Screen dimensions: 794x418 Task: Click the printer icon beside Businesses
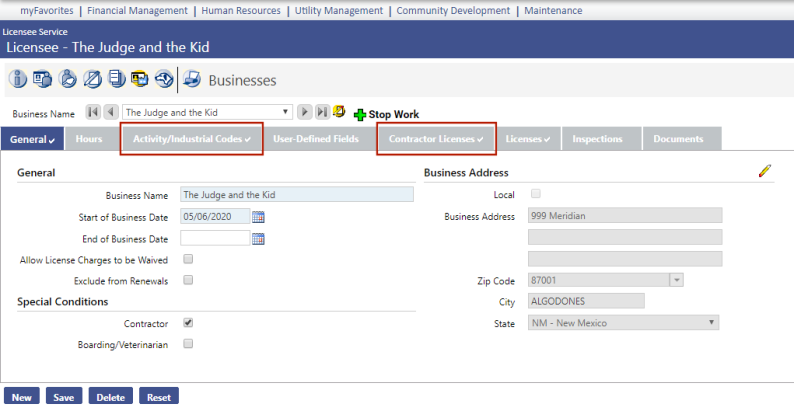tap(192, 79)
